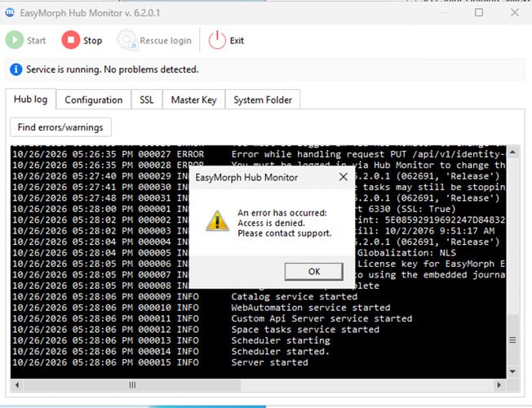532x408 pixels.
Task: Click the log's vertical scrollbar up arrow
Action: tap(512, 152)
